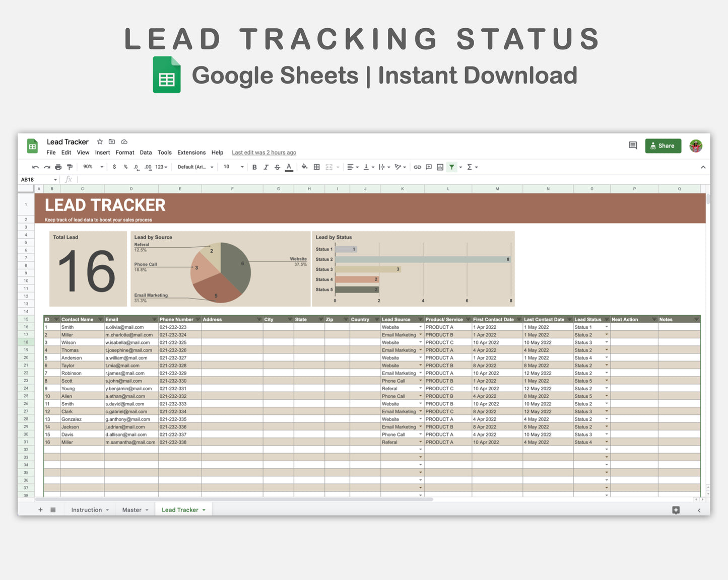Open the functions sigma menu
Image resolution: width=728 pixels, height=580 pixels.
pyautogui.click(x=471, y=167)
